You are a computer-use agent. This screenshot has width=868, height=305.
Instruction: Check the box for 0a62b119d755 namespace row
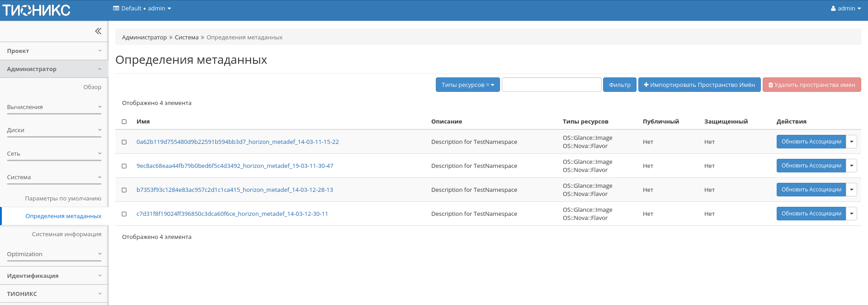[124, 142]
